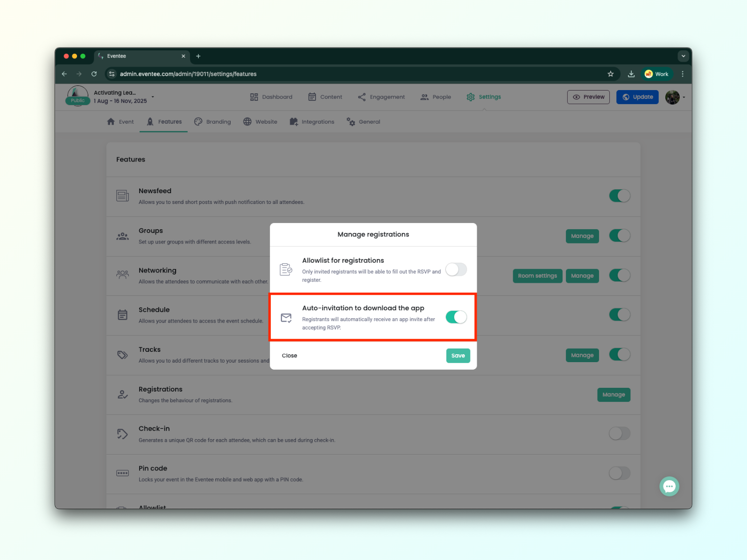Click the Groups feature icon

[122, 236]
